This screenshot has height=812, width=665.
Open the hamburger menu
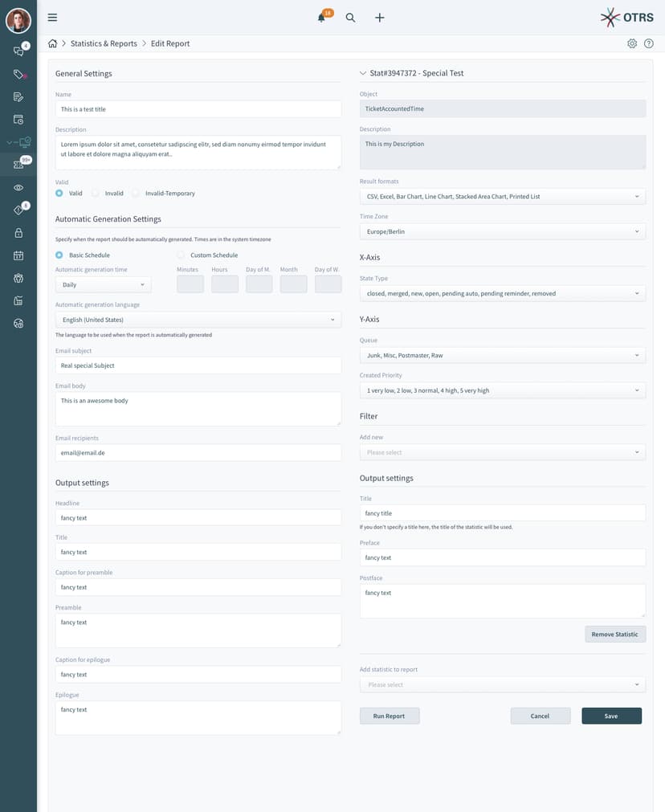(52, 17)
